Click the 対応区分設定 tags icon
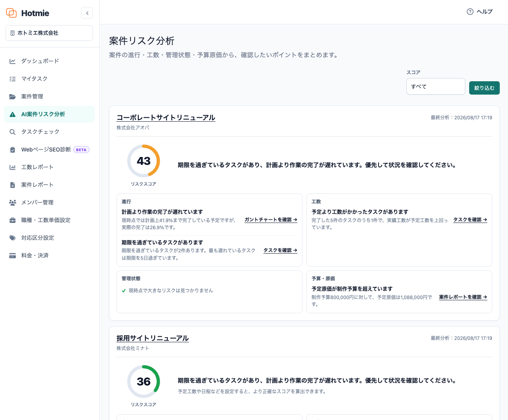508x420 pixels. (13, 238)
